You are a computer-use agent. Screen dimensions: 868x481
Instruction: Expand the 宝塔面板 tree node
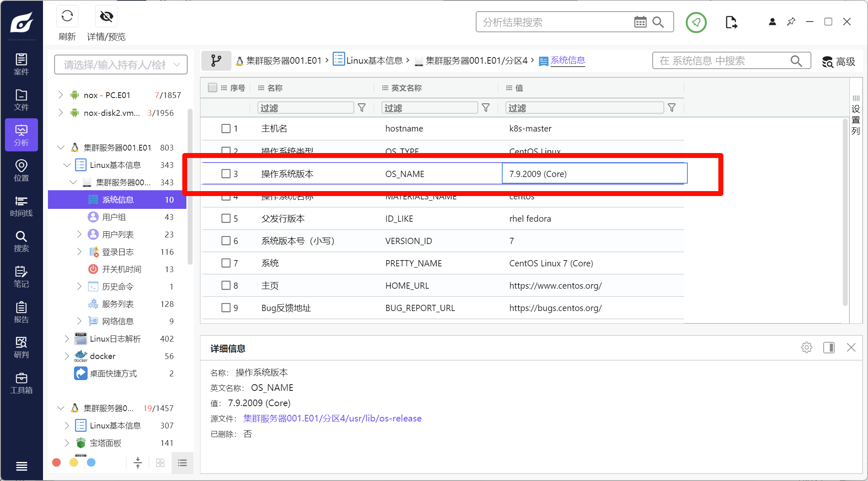(x=67, y=443)
